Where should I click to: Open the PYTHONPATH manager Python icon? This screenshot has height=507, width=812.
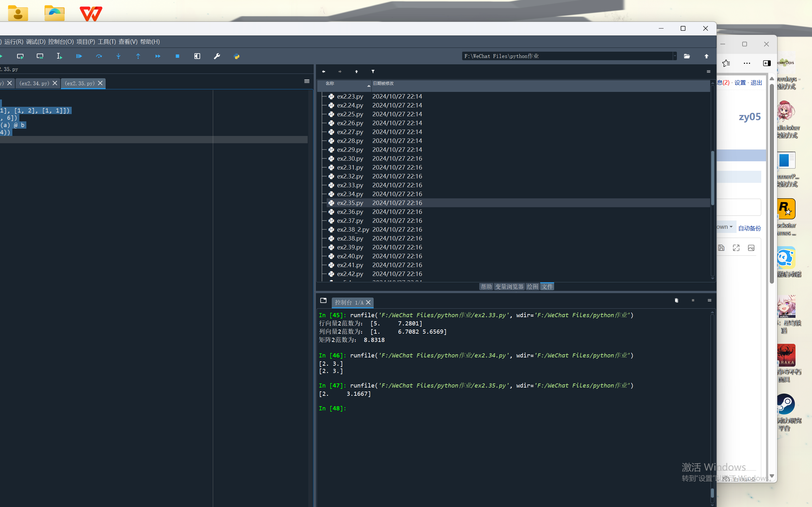(237, 56)
